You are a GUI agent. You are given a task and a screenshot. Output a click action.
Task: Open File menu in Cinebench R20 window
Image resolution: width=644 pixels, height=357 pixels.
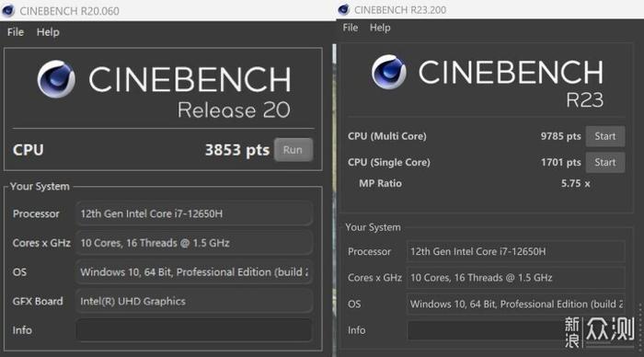pyautogui.click(x=16, y=32)
